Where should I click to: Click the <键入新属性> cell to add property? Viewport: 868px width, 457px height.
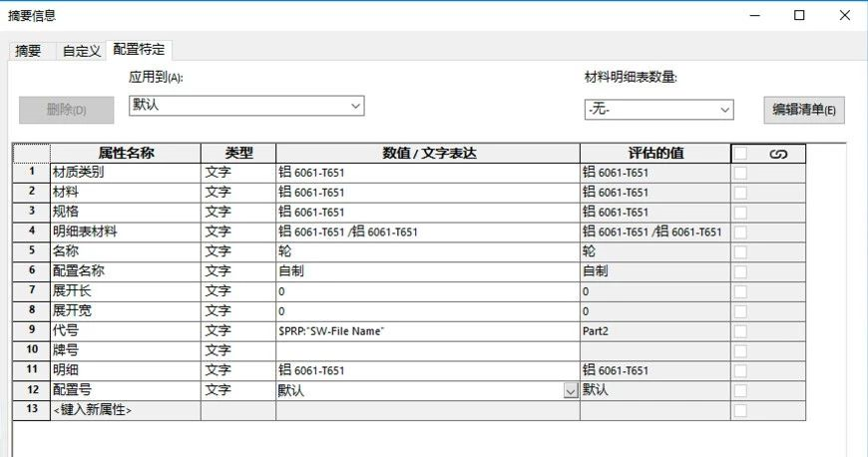(x=125, y=410)
